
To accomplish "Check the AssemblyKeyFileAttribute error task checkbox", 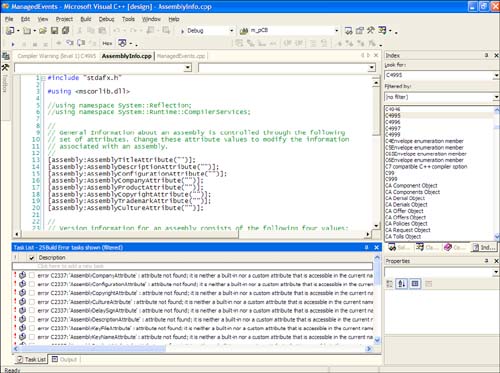I will (x=32, y=328).
